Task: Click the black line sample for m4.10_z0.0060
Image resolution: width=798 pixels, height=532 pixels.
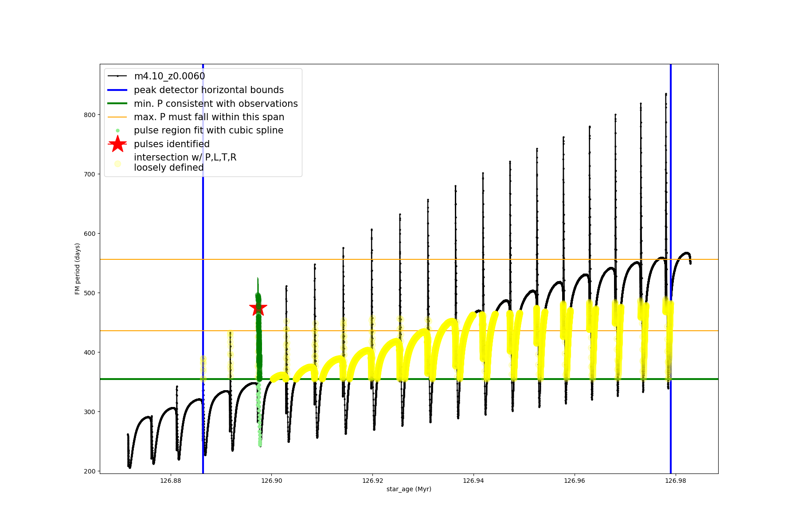Action: coord(117,76)
